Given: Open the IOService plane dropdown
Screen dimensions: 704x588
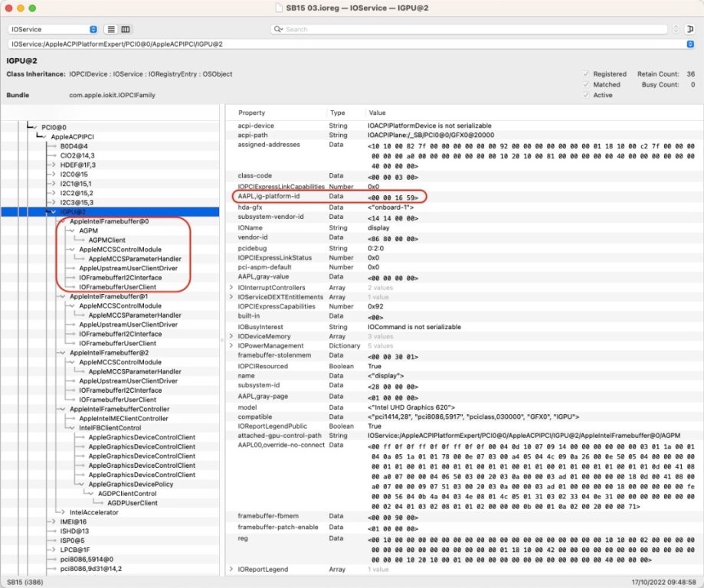Looking at the screenshot, I should (x=52, y=29).
